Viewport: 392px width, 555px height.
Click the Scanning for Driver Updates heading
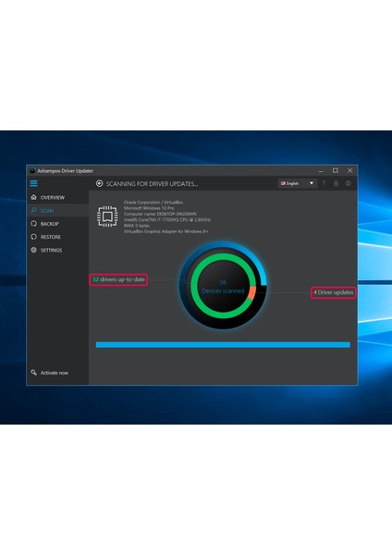coord(153,184)
